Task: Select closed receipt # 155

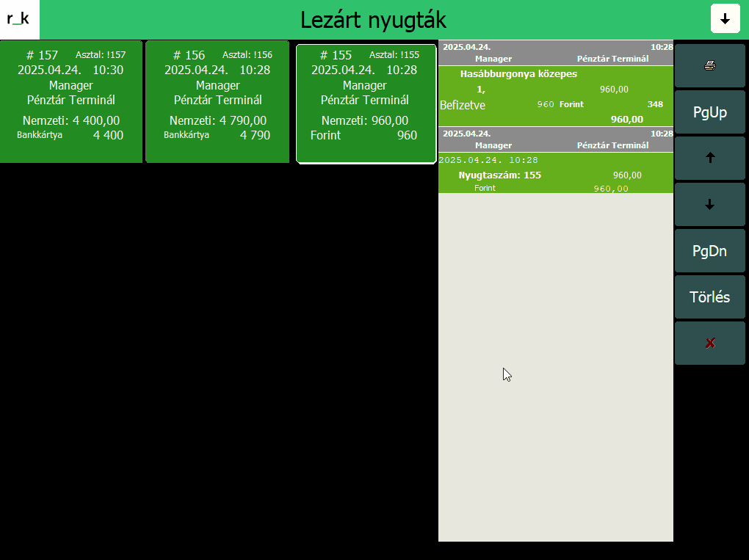Action: [366, 103]
